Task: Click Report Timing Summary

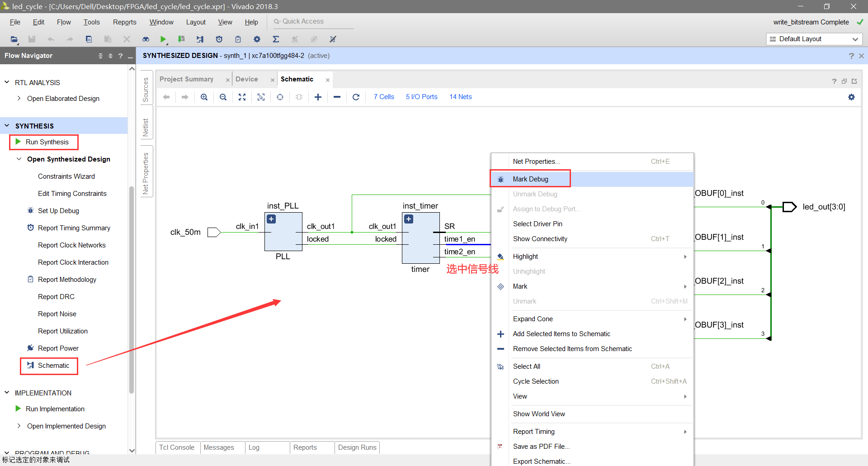Action: tap(74, 228)
